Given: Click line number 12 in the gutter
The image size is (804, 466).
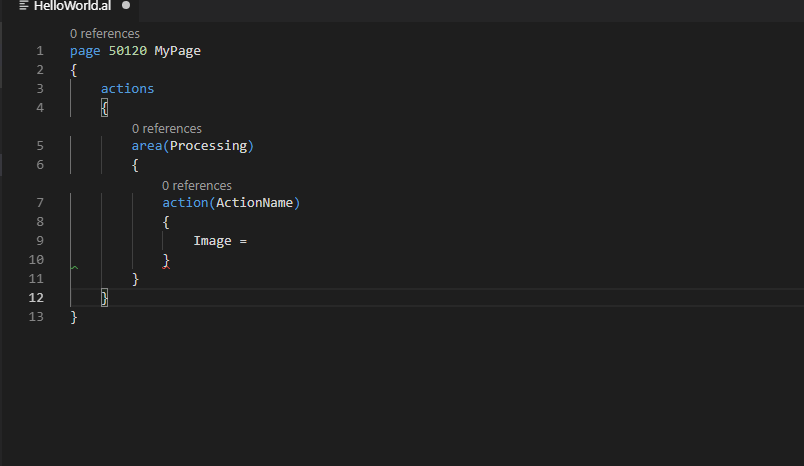Looking at the screenshot, I should [x=36, y=298].
